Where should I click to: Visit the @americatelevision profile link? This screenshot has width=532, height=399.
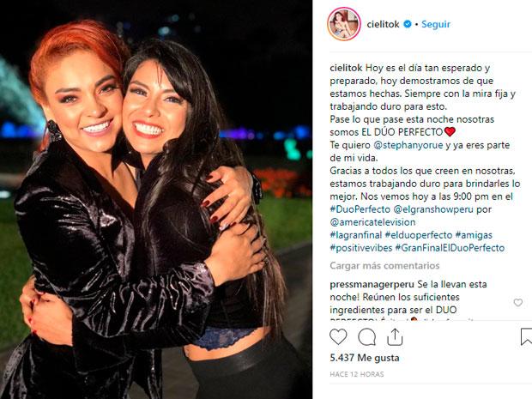(372, 222)
